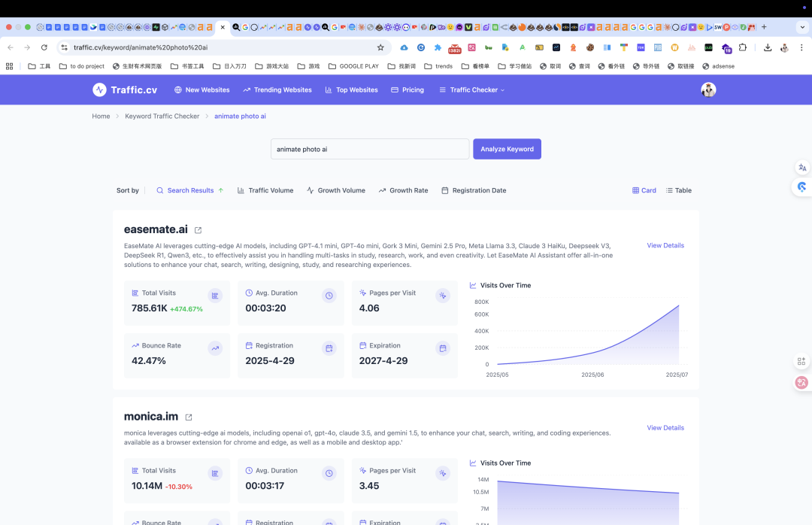
Task: Go to New Websites
Action: [202, 90]
